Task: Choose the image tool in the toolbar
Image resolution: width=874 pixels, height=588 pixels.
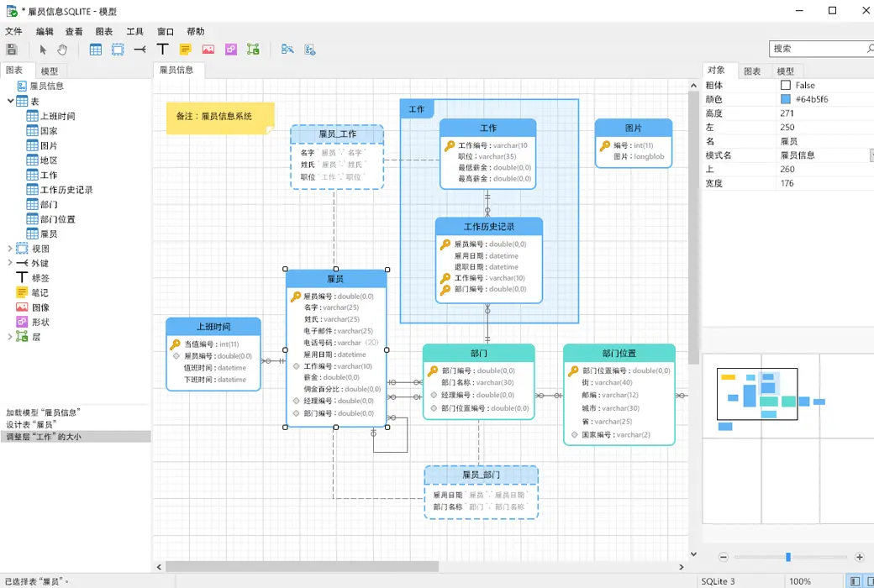Action: (208, 49)
